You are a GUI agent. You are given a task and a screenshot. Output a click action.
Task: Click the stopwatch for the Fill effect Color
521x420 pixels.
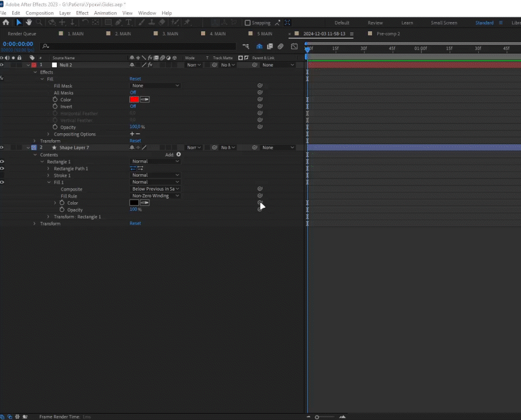pyautogui.click(x=55, y=99)
